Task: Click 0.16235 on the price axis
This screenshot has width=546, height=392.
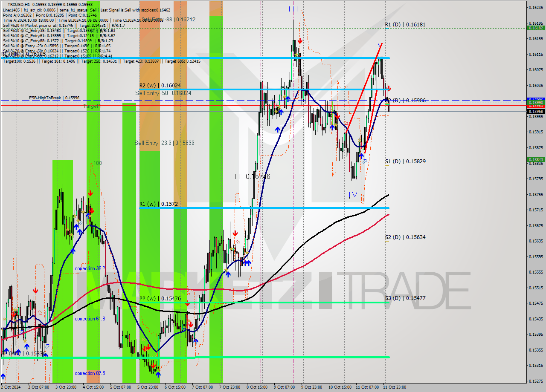Action: click(x=535, y=8)
